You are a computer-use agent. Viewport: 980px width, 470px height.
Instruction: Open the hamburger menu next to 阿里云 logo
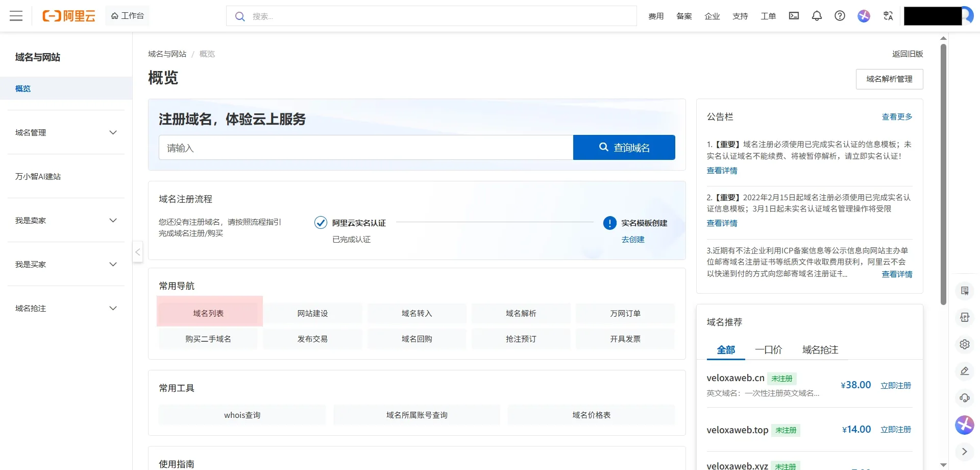[x=16, y=16]
